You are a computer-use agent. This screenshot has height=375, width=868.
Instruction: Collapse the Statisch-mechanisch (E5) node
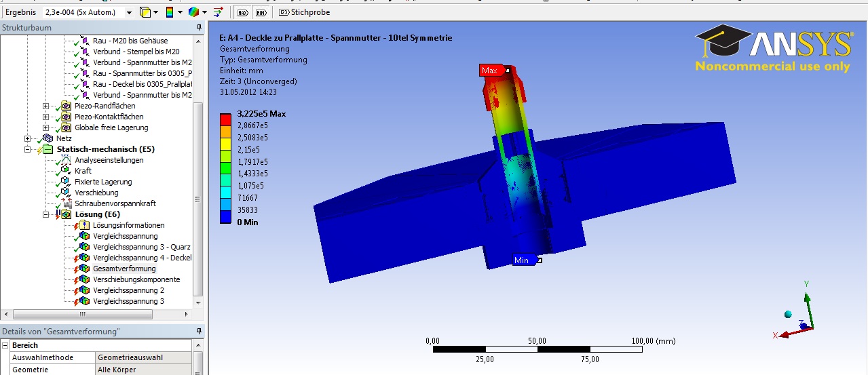28,149
